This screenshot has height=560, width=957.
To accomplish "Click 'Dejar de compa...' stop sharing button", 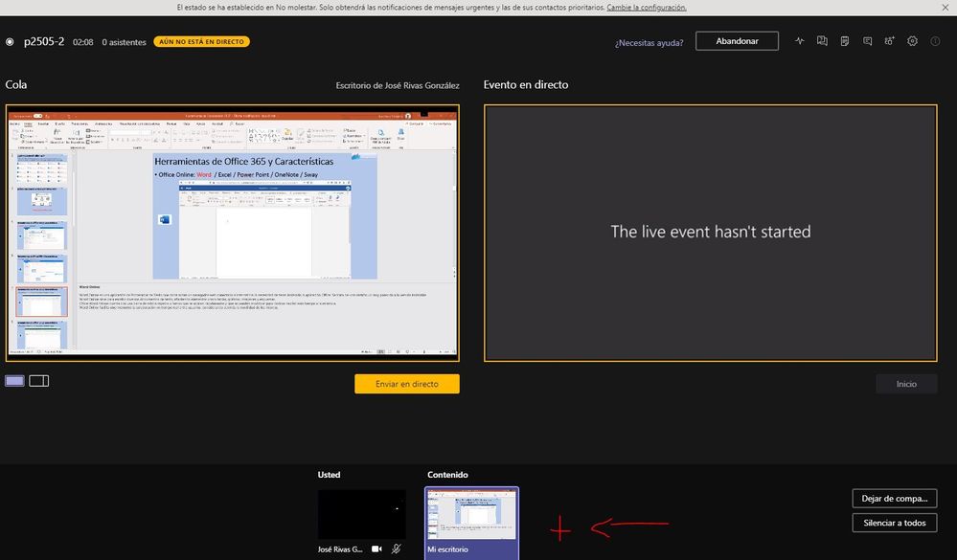I will pos(895,499).
